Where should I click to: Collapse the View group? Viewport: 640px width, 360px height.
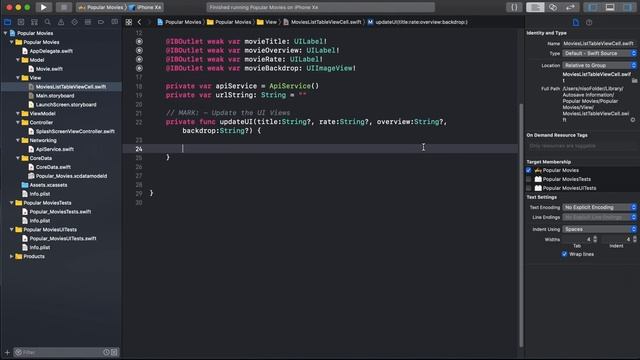18,78
